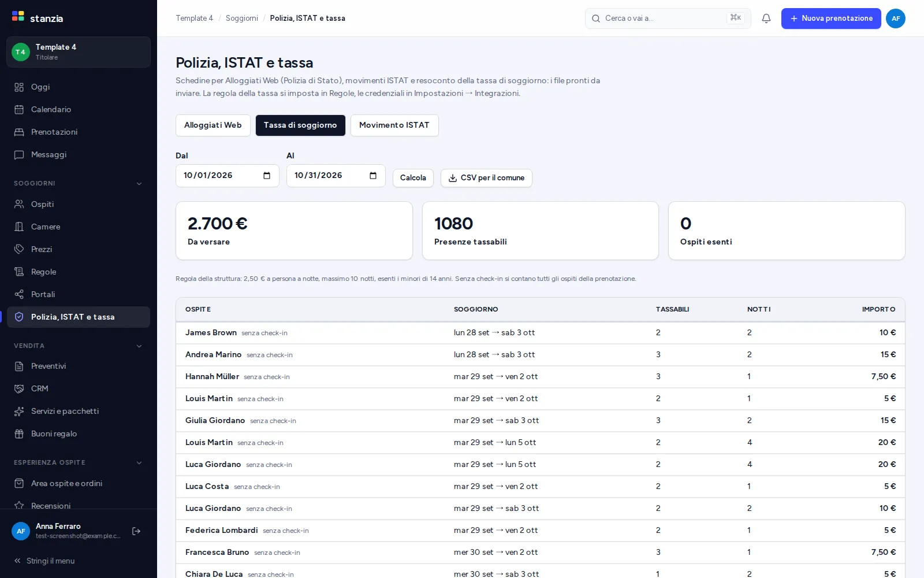Open CRM page
The width and height of the screenshot is (924, 578).
79,388
